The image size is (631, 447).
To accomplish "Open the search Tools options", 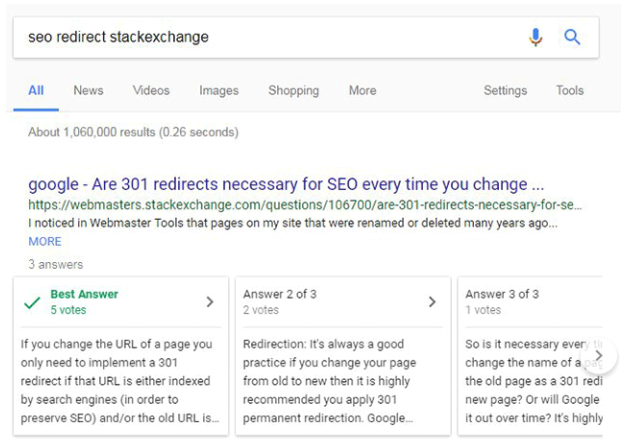I will click(569, 90).
